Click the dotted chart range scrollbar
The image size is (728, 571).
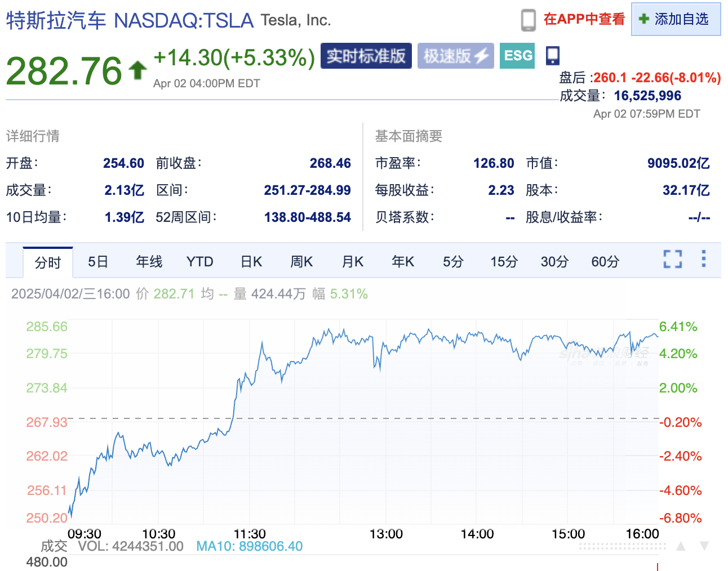[x=622, y=546]
